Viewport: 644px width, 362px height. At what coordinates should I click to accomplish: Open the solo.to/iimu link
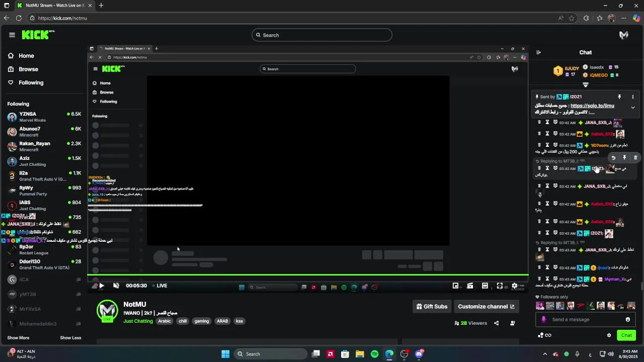(x=592, y=106)
